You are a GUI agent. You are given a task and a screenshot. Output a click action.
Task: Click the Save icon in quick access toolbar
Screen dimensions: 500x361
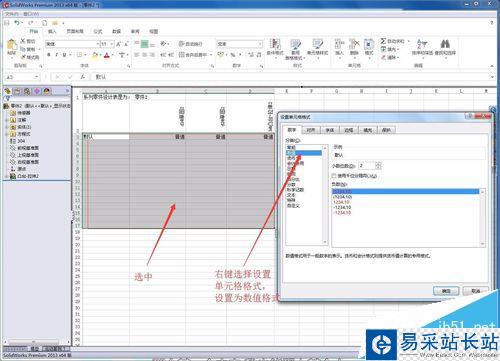click(7, 23)
